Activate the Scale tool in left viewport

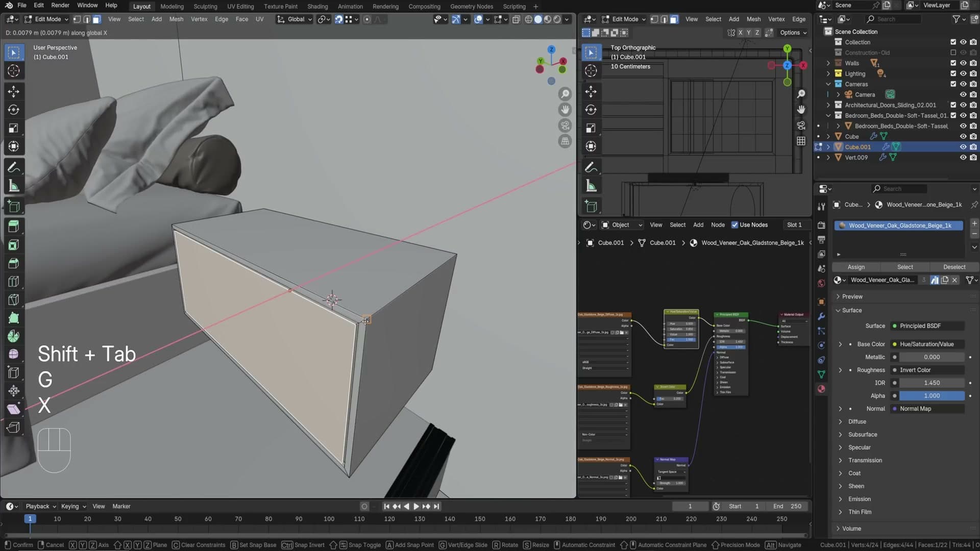[x=14, y=128]
